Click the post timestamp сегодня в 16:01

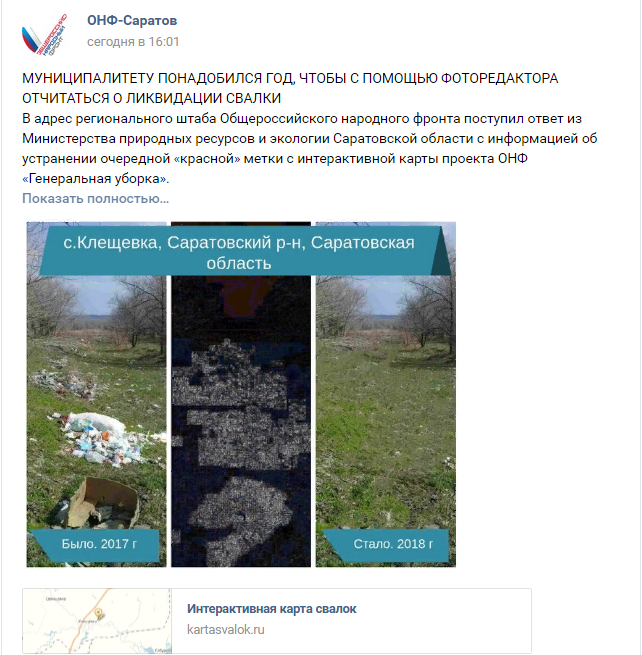coord(133,42)
